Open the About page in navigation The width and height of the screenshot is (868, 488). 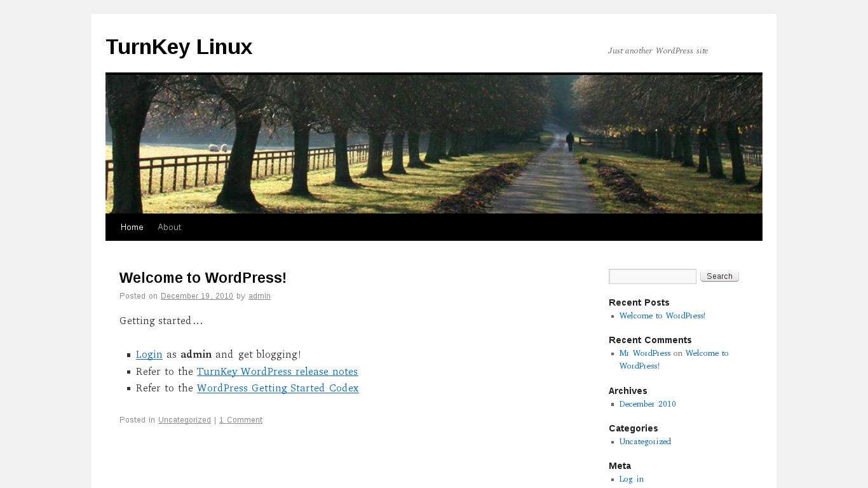point(170,227)
